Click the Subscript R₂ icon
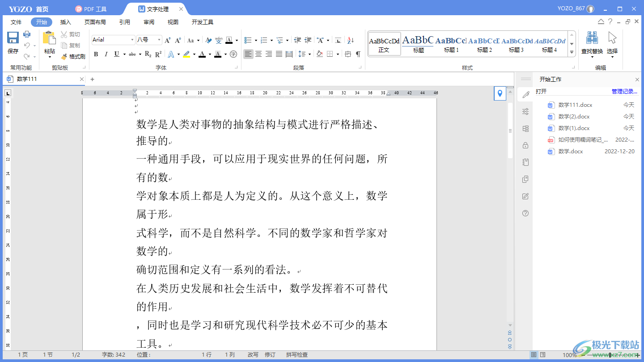 148,54
